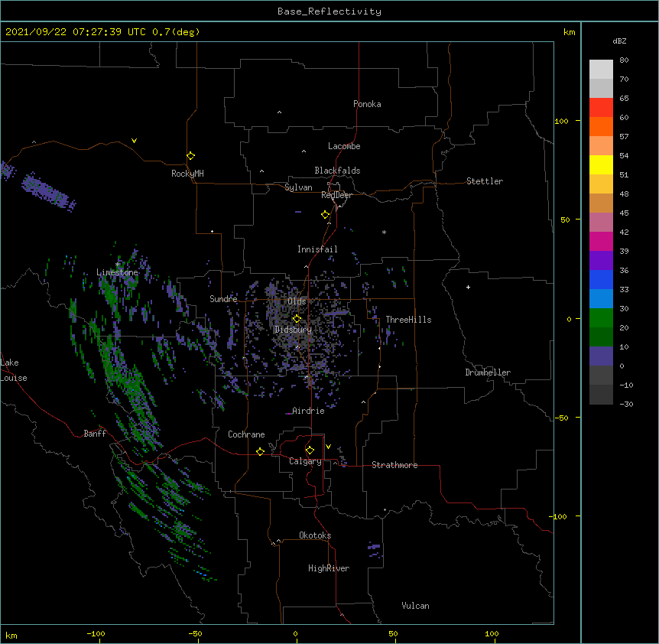Viewport: 659px width, 644px height.
Task: Click the dBZ legend heading
Action: point(619,41)
